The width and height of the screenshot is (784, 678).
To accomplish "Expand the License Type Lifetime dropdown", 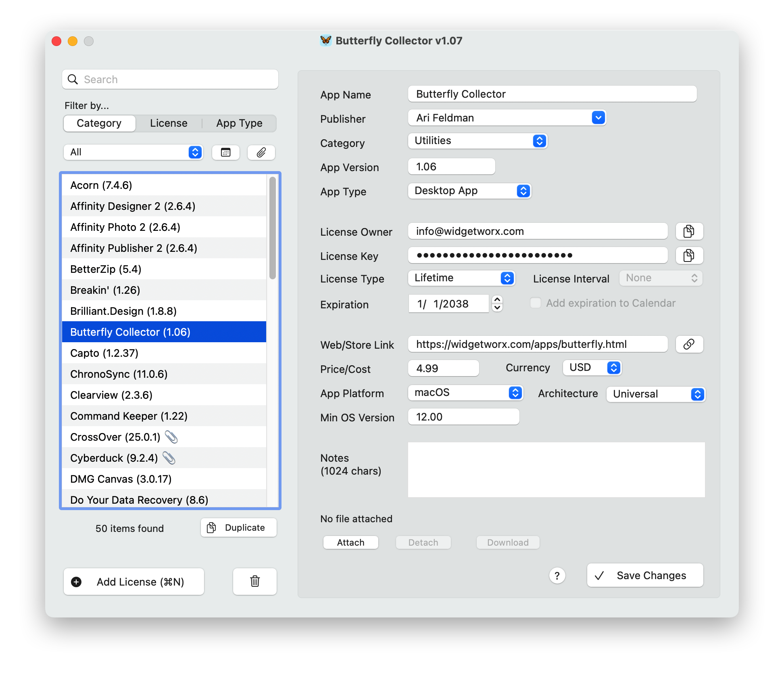I will pyautogui.click(x=461, y=278).
